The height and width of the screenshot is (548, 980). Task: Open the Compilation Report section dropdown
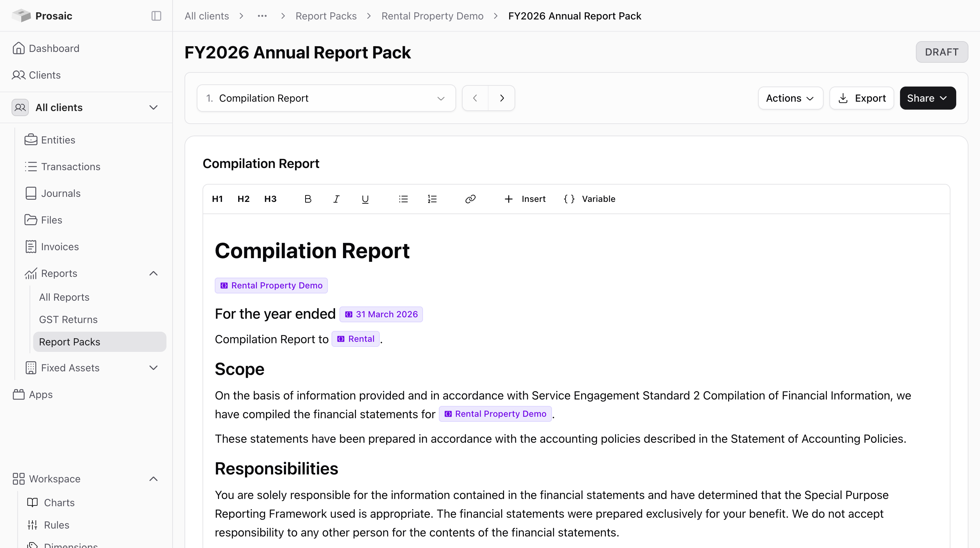click(326, 98)
